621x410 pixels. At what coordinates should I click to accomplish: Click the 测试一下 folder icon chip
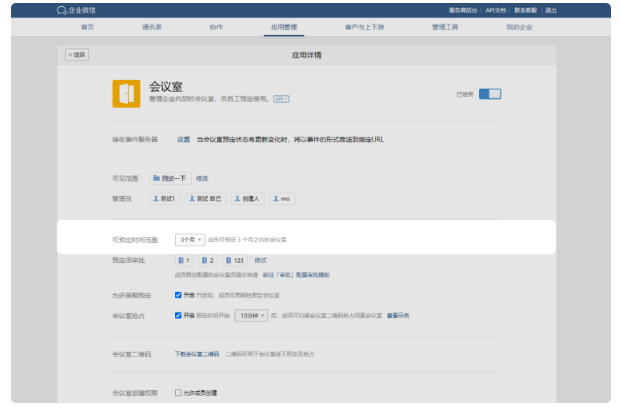(x=171, y=178)
